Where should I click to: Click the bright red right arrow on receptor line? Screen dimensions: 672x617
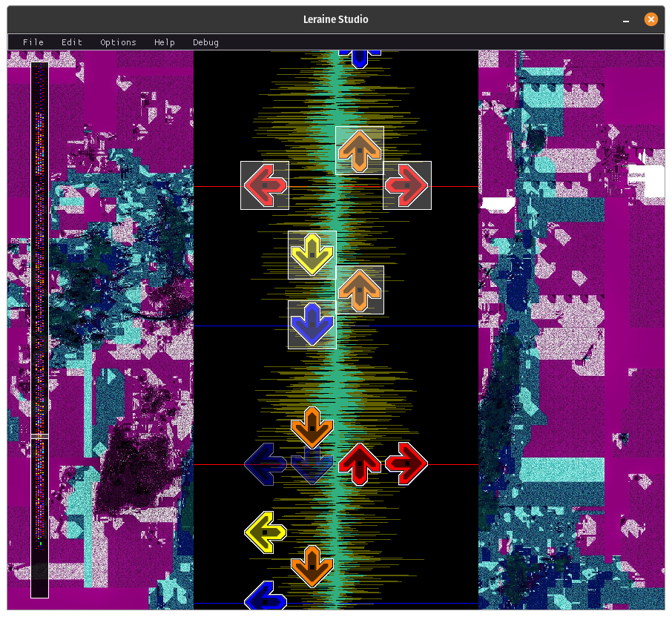(x=407, y=464)
